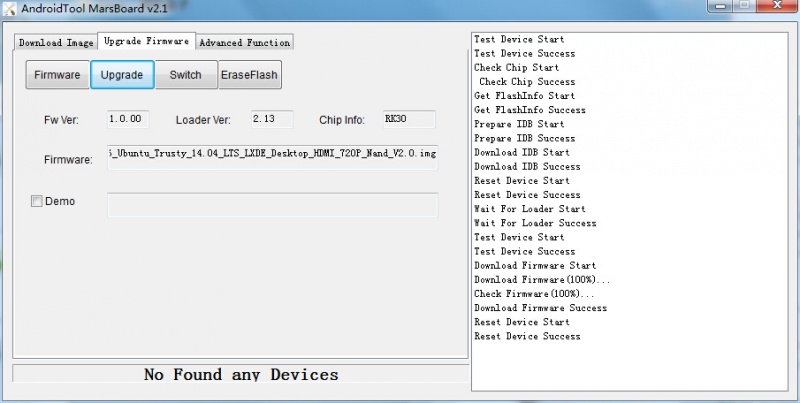Select the 'Get FlashInfo Start' log line

coord(524,96)
